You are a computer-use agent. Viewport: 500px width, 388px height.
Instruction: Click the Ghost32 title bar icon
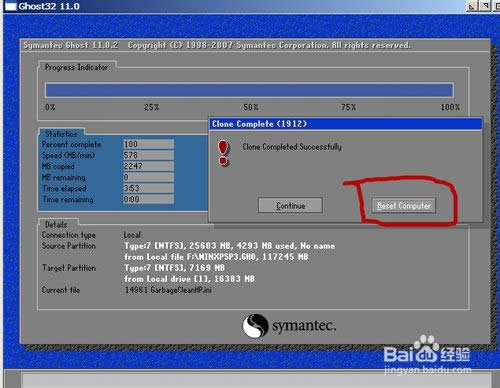(10, 6)
